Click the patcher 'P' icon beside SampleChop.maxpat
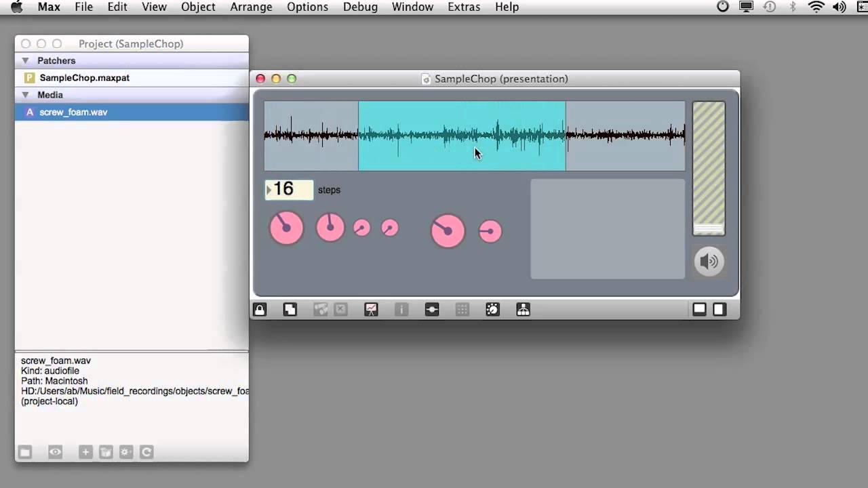 pos(29,78)
